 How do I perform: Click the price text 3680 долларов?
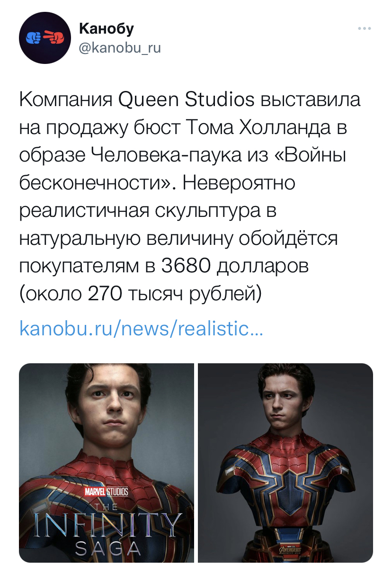coord(235,266)
